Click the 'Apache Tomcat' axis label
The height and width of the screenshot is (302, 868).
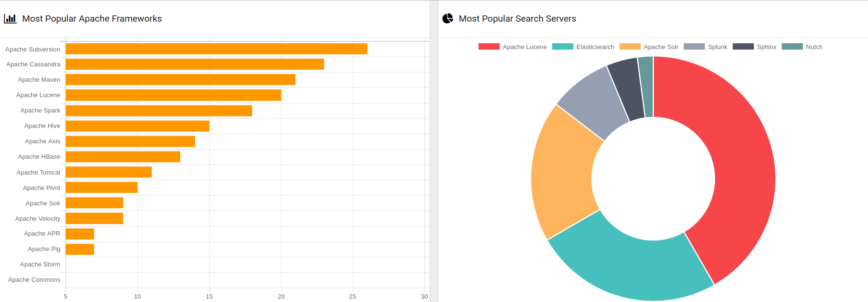click(x=38, y=173)
